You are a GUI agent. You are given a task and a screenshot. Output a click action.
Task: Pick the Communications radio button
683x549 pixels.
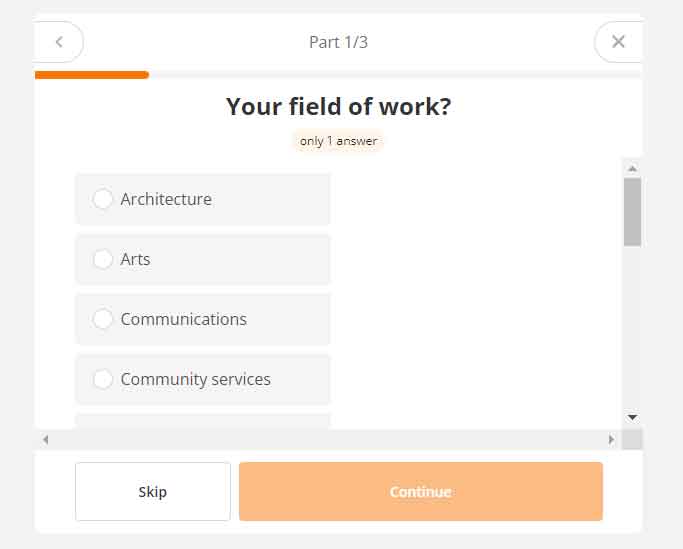(x=103, y=319)
